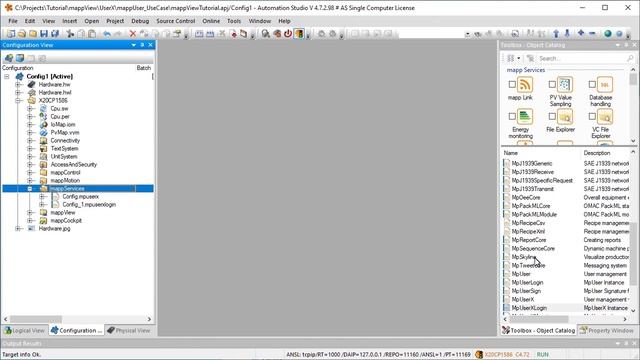Screen dimensions: 640x360
Task: Switch to the Logical View tab
Action: tap(24, 330)
